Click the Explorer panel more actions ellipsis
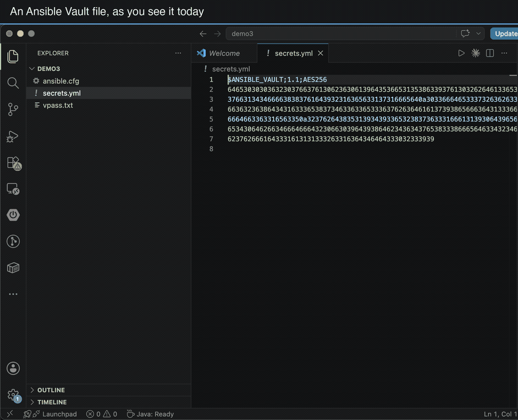This screenshot has height=420, width=518. click(178, 53)
